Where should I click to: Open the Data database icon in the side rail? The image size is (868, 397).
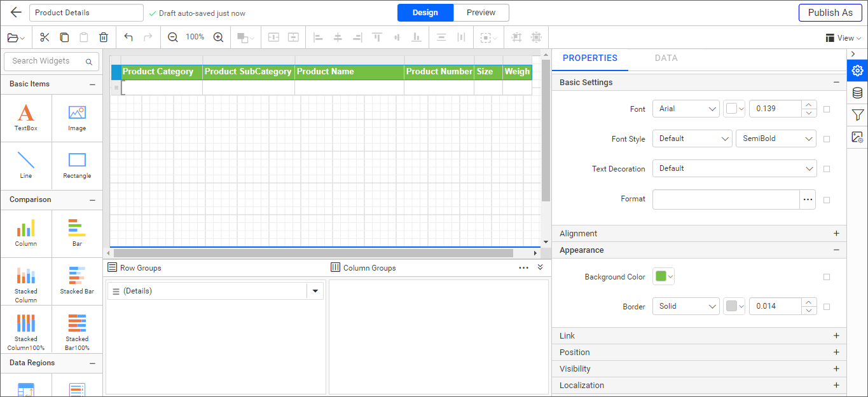[x=857, y=93]
